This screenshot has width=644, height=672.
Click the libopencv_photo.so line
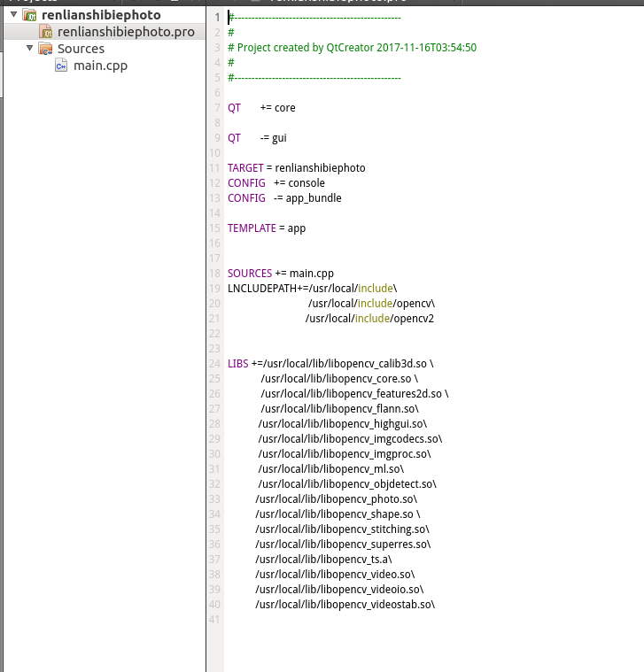[337, 499]
